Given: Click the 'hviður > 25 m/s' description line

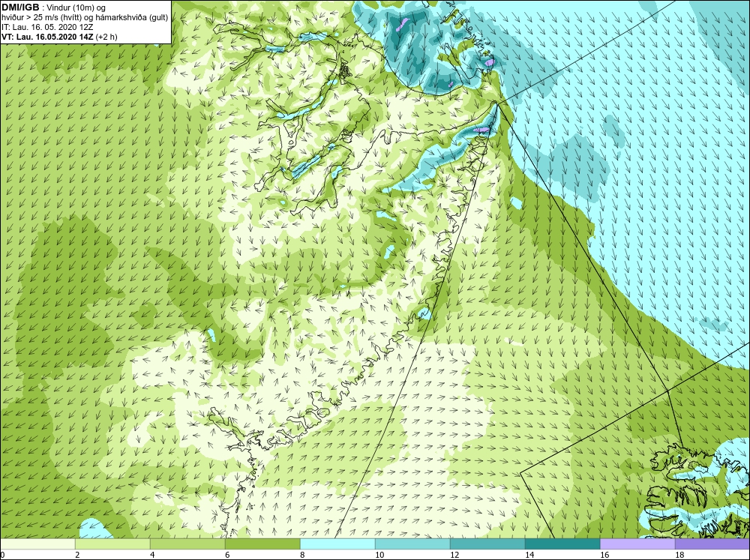Looking at the screenshot, I should pos(85,17).
